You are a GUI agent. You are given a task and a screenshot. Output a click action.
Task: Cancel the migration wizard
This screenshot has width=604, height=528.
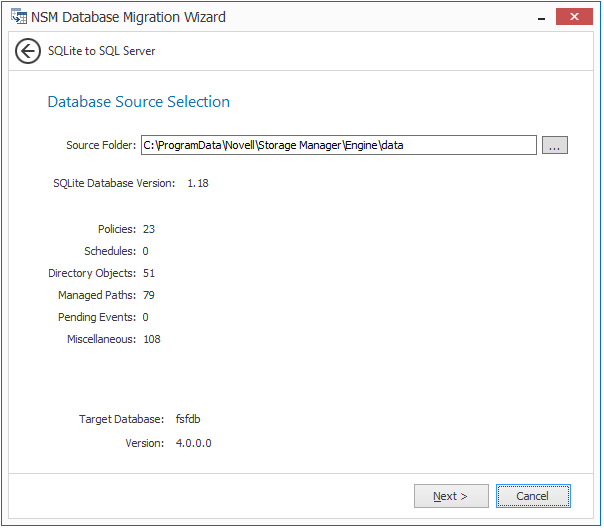[x=533, y=496]
